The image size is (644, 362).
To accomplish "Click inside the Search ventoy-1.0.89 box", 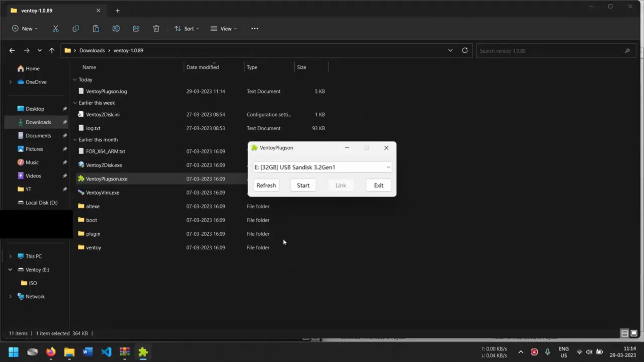I will tap(550, 51).
